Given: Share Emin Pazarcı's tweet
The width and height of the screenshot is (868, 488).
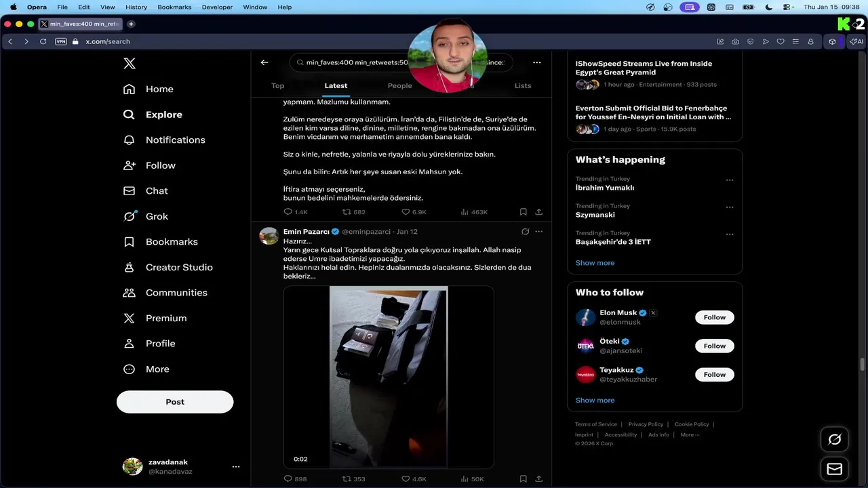Looking at the screenshot, I should (538, 479).
